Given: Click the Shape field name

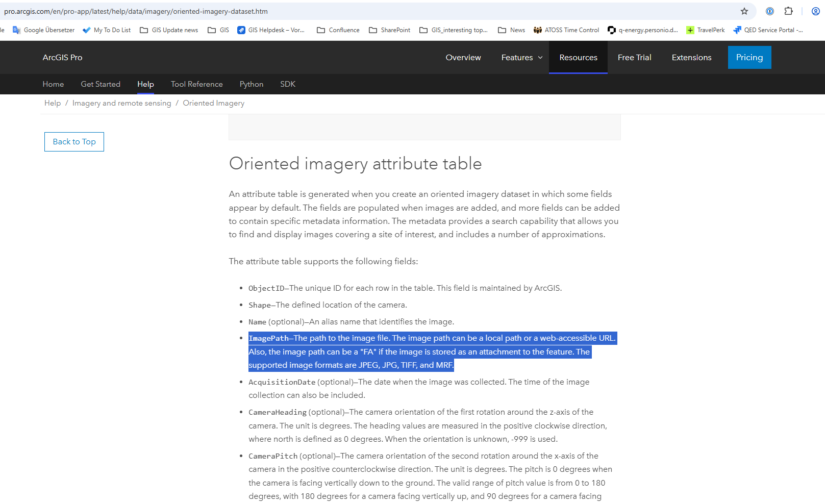Looking at the screenshot, I should (x=260, y=305).
